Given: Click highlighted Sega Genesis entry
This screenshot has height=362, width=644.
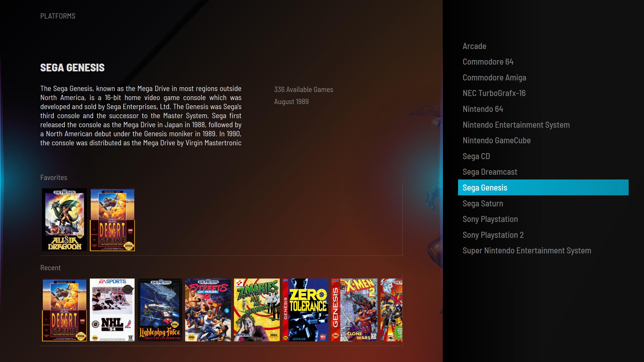Looking at the screenshot, I should tap(543, 188).
